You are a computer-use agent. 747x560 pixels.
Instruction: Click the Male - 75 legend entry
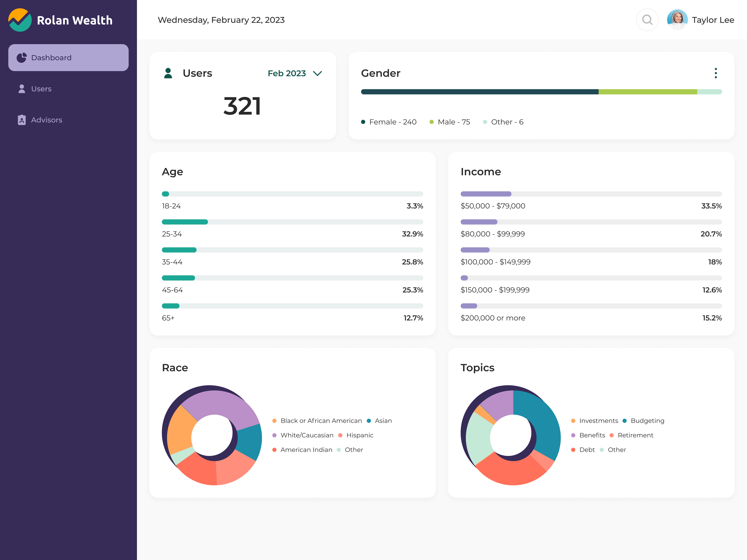450,122
